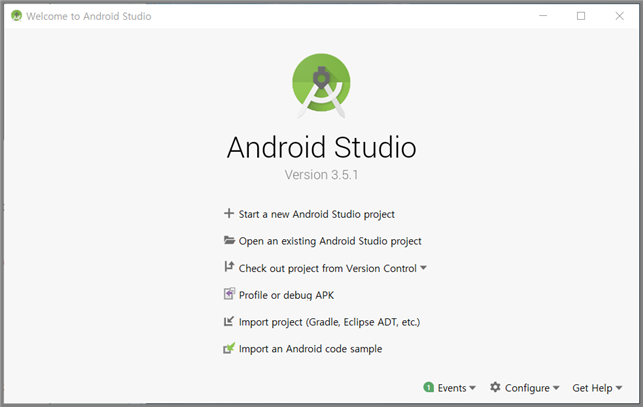Click the Import project arrow icon
643x407 pixels.
click(229, 321)
